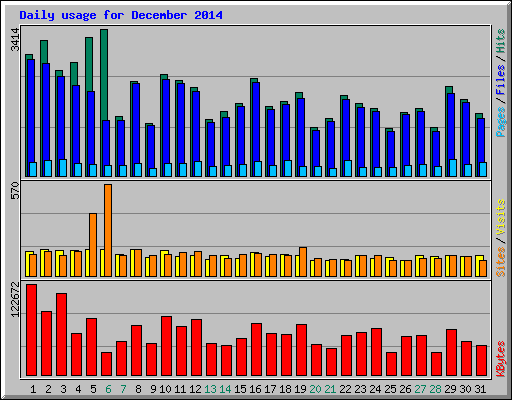This screenshot has width=512, height=400.
Task: Click the red KBytes bar for day 25
Action: click(x=392, y=364)
